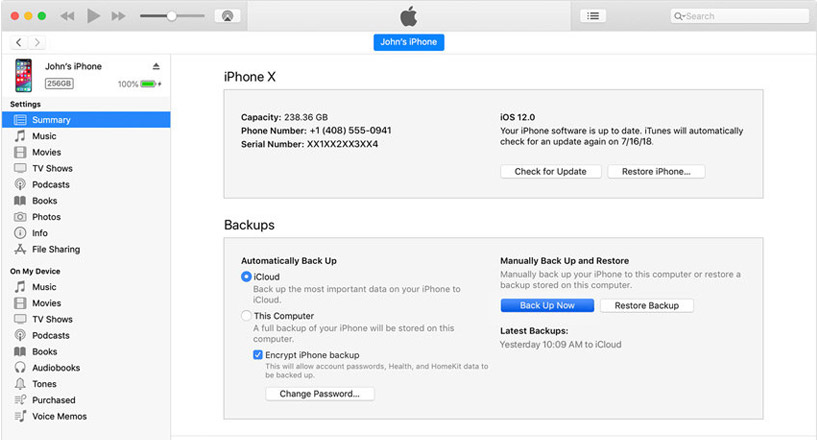Click the fast-forward playback button
This screenshot has height=440, width=818.
pos(118,16)
